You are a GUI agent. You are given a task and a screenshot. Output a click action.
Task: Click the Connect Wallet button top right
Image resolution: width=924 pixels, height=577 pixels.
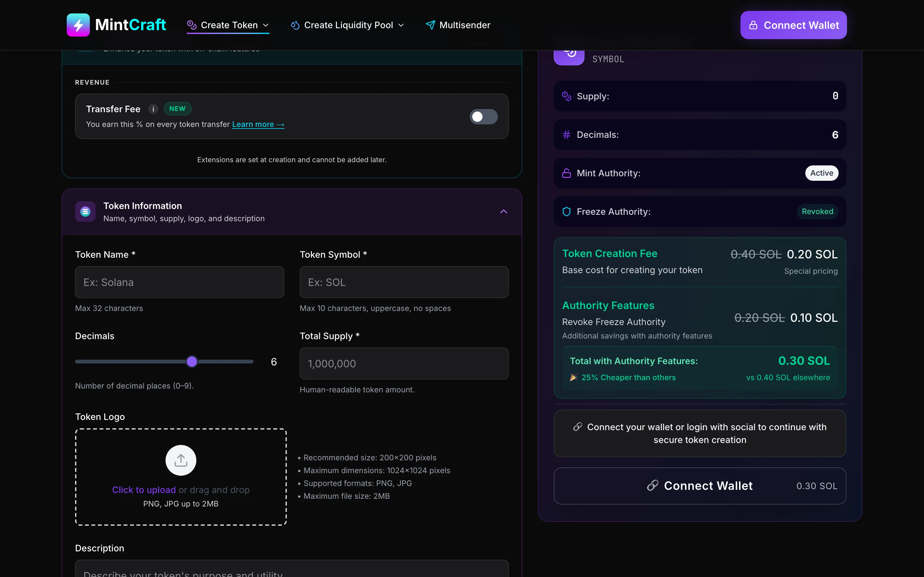click(794, 25)
